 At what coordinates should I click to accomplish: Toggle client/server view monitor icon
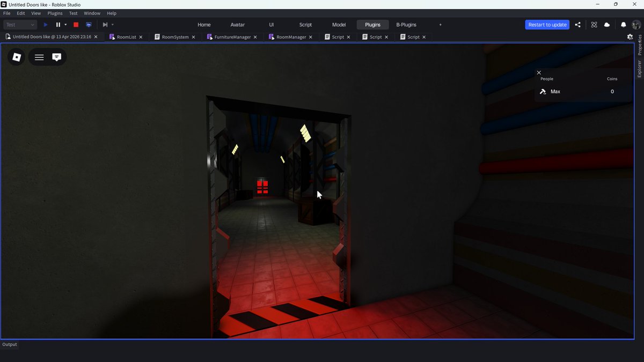click(89, 25)
